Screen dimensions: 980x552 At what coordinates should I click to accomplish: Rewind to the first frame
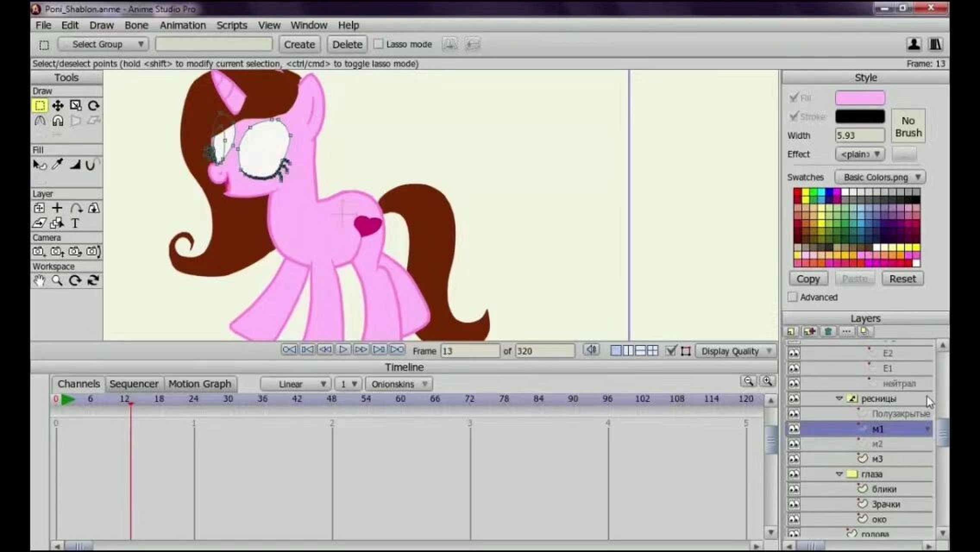[289, 350]
